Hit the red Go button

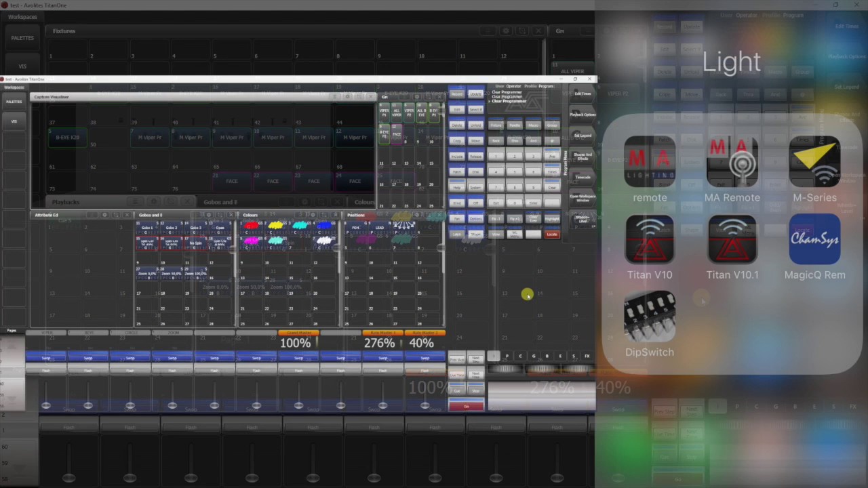click(466, 406)
